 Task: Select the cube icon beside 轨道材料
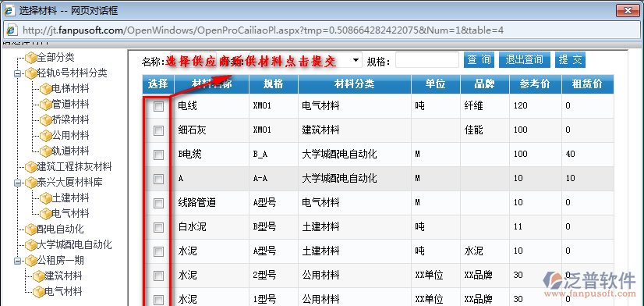[45, 151]
